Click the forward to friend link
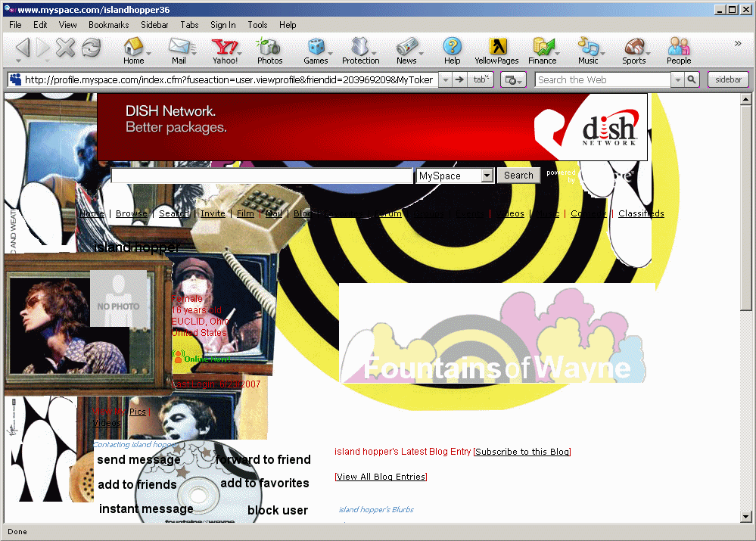Image resolution: width=756 pixels, height=541 pixels. point(263,459)
